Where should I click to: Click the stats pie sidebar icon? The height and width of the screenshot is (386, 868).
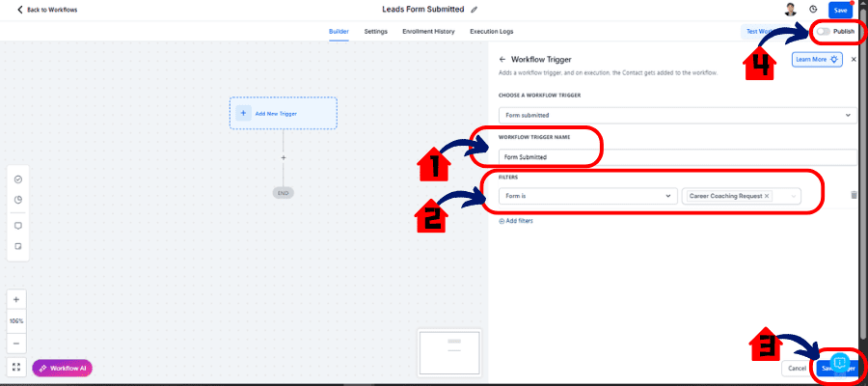point(17,200)
